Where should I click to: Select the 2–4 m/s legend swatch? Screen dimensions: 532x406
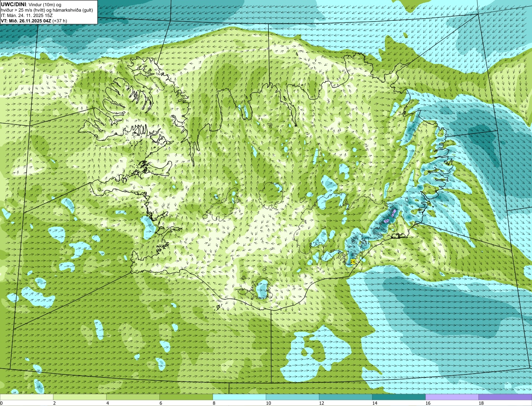(80, 397)
